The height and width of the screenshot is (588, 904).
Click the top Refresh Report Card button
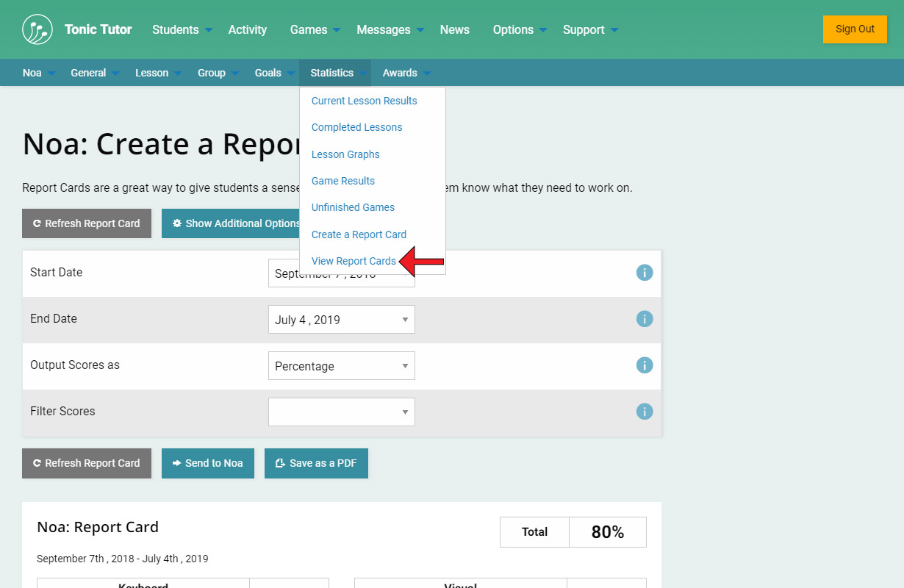[x=86, y=223]
